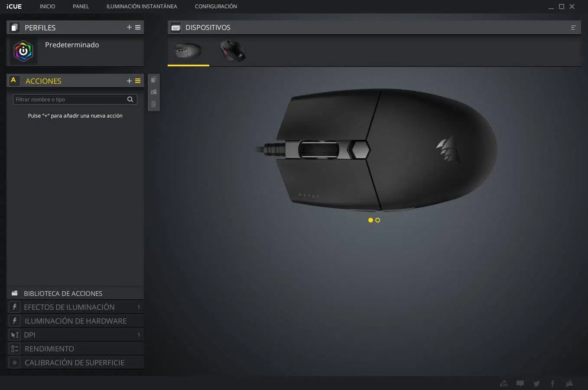Click the search magnifier icon
588x390 pixels.
tap(130, 99)
